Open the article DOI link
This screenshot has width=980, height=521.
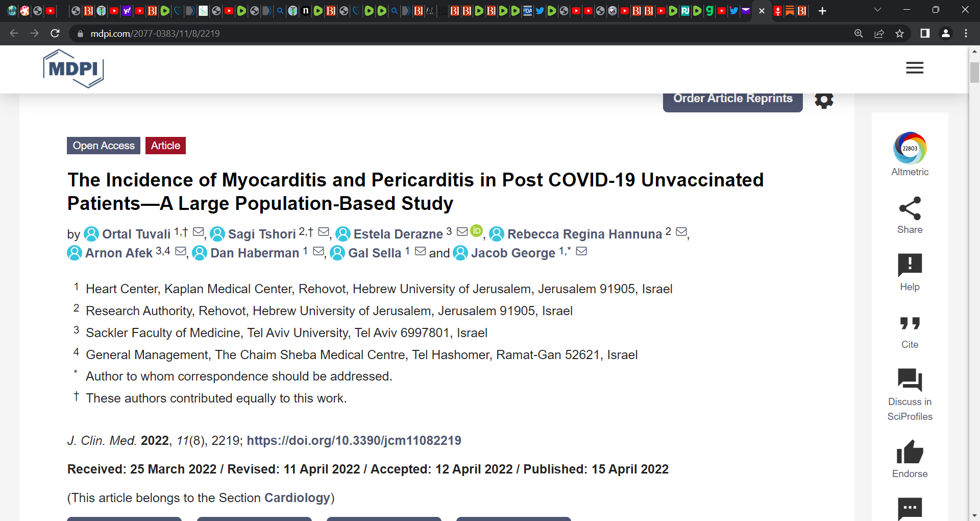point(354,440)
